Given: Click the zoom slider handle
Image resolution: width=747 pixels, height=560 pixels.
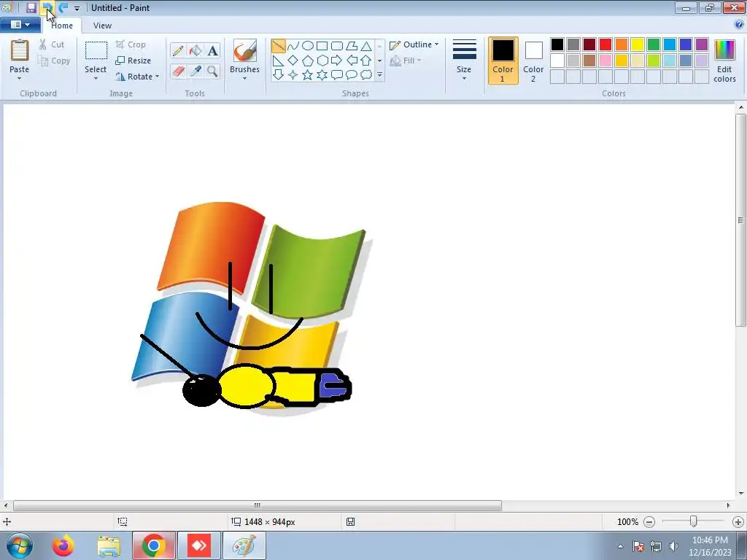Looking at the screenshot, I should coord(694,521).
